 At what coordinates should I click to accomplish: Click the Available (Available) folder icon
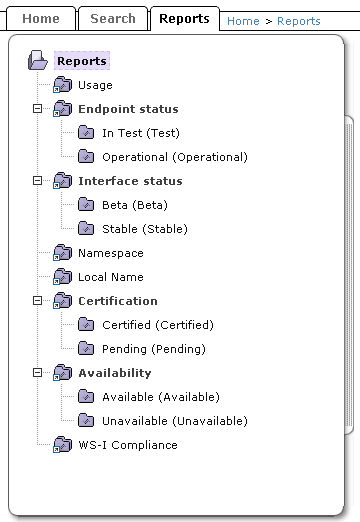[86, 396]
